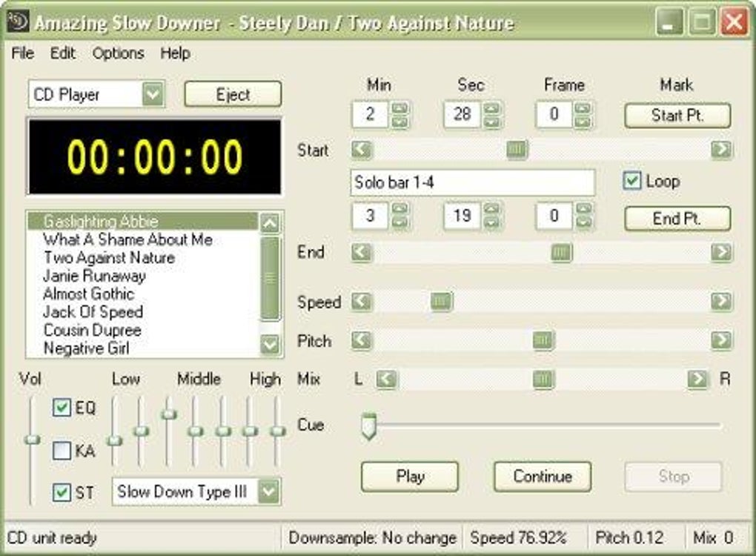756x556 pixels.
Task: Click the Play button
Action: pyautogui.click(x=410, y=477)
